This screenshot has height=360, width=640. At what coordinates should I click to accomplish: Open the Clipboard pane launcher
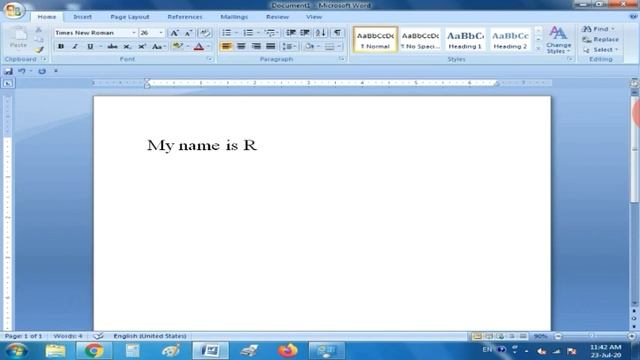(44, 59)
